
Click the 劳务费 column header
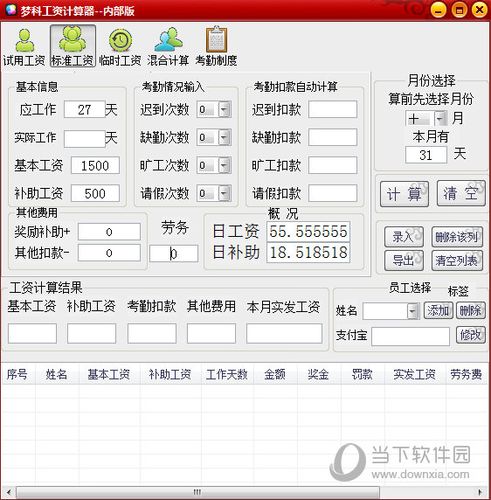click(466, 374)
